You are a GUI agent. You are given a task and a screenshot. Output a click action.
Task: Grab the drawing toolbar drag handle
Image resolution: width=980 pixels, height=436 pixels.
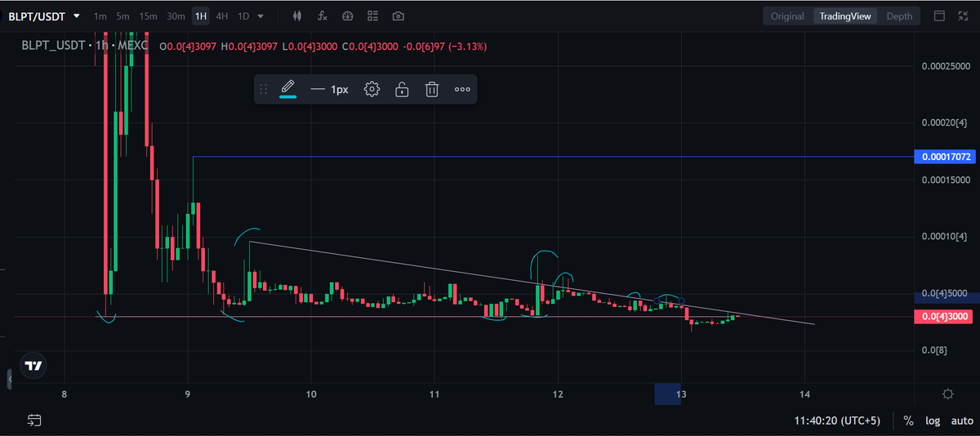263,90
